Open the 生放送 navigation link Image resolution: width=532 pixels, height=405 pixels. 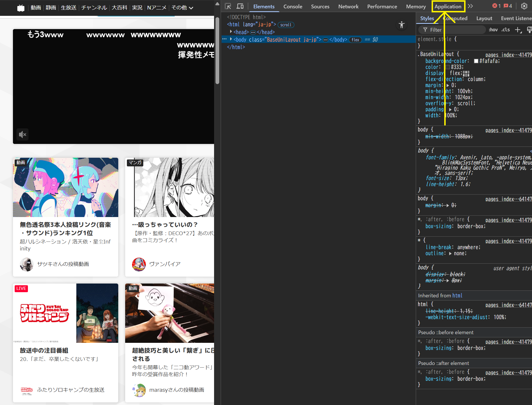coord(68,7)
